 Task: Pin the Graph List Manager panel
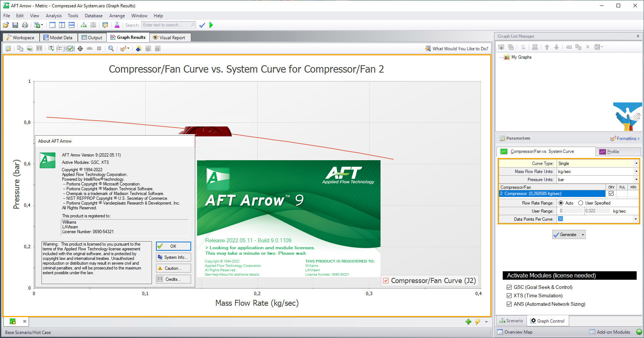pos(638,36)
